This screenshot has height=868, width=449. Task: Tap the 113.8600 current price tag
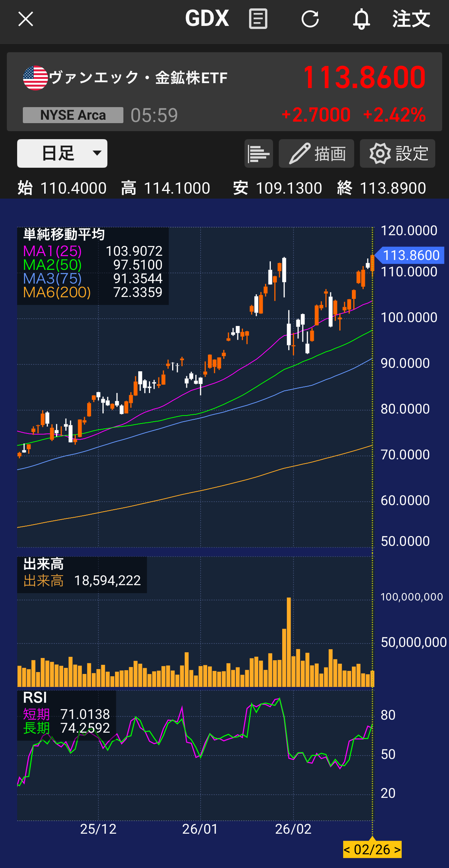[411, 255]
